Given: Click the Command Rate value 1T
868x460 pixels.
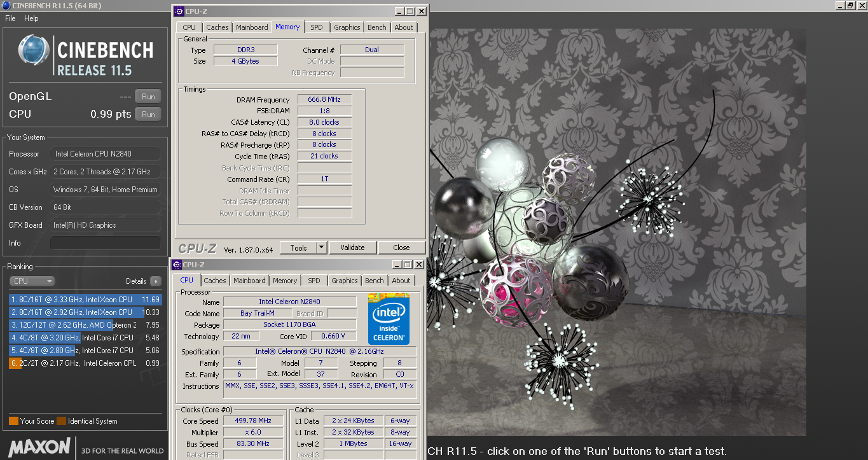Looking at the screenshot, I should tap(324, 179).
